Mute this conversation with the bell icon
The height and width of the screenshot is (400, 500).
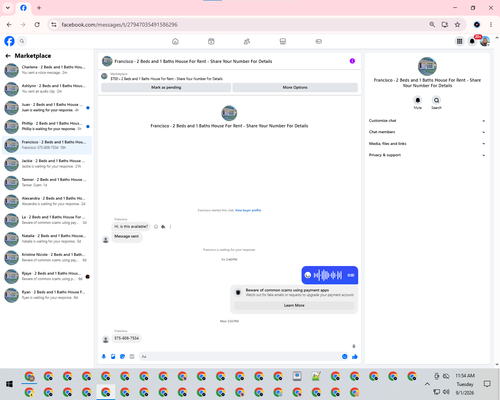tap(418, 100)
